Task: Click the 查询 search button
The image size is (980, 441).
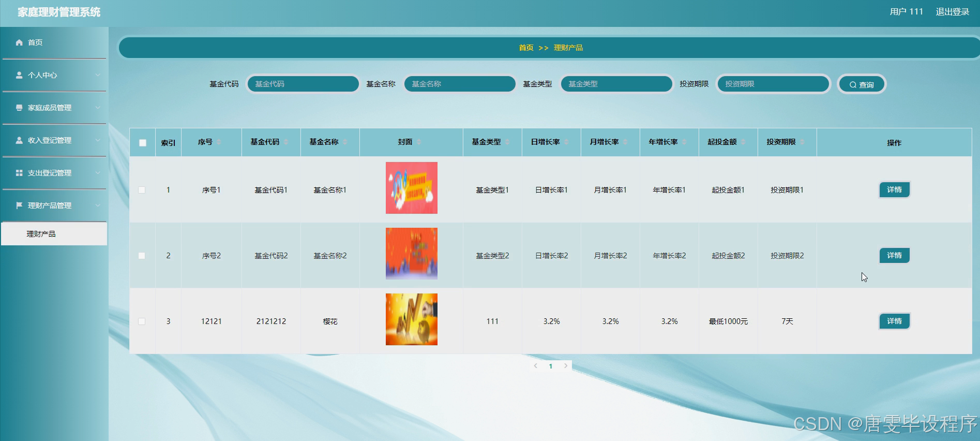Action: pyautogui.click(x=861, y=84)
